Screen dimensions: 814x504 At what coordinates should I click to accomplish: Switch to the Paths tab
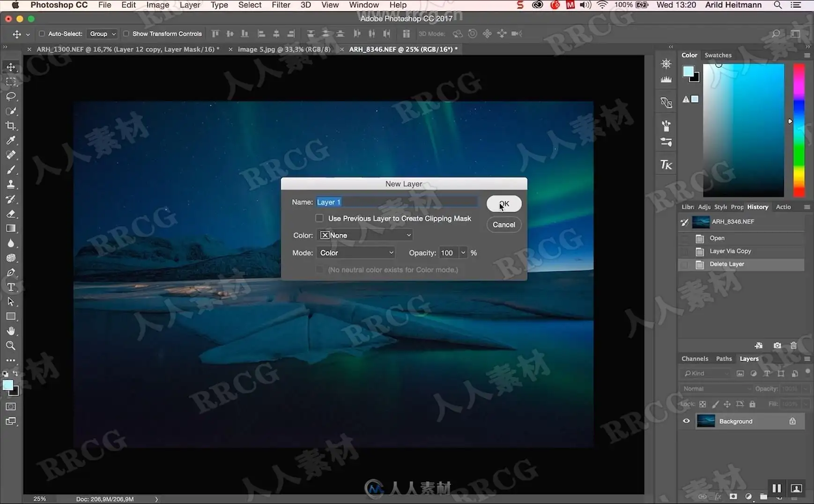tap(724, 359)
